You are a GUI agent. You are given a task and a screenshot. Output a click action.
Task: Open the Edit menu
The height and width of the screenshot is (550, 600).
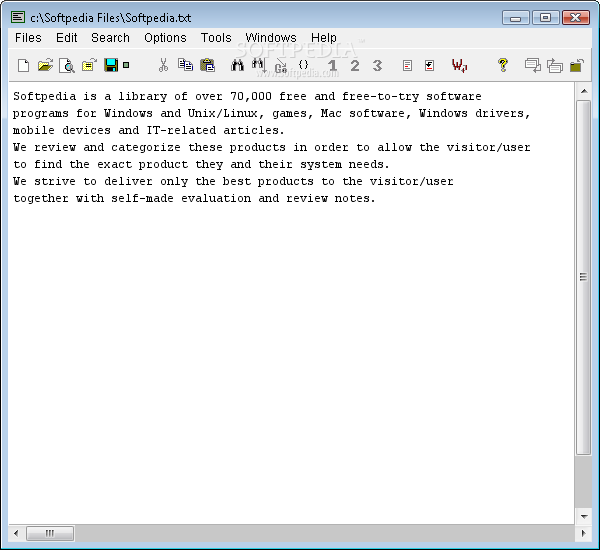(x=67, y=38)
